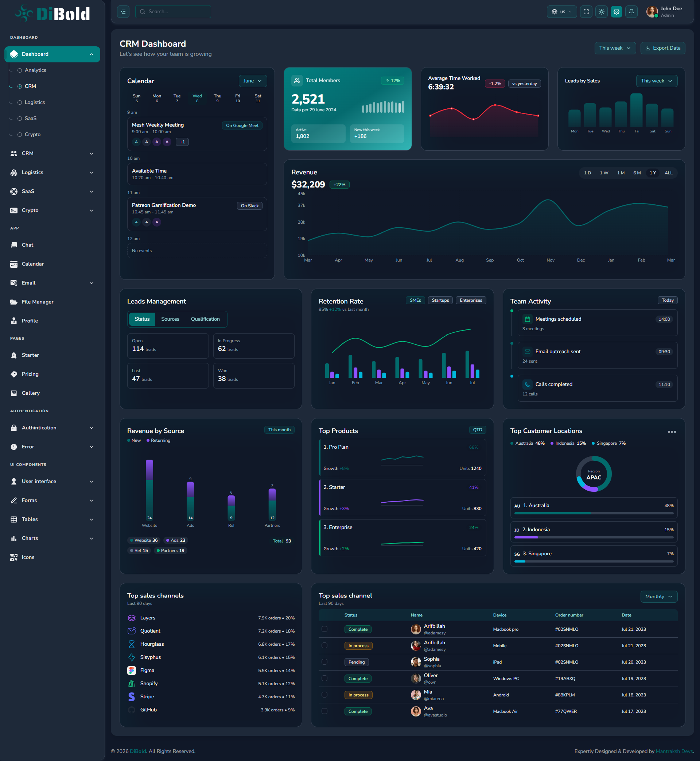Click the Search input field

point(173,12)
